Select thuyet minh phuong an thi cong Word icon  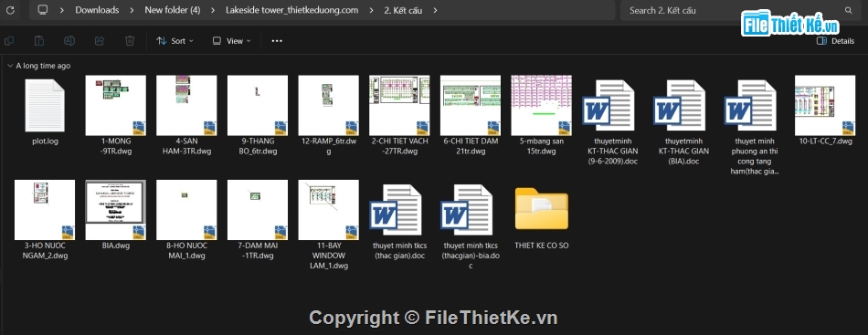point(750,105)
